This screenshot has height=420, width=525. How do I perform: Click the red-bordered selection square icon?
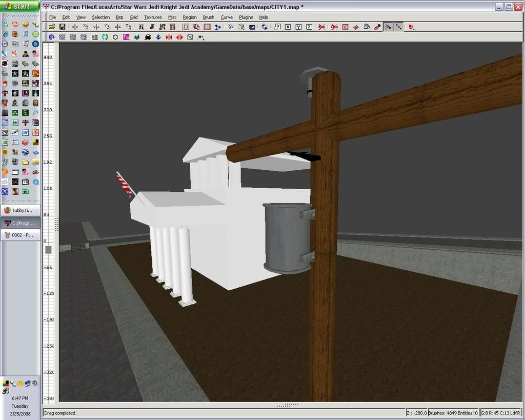(207, 27)
